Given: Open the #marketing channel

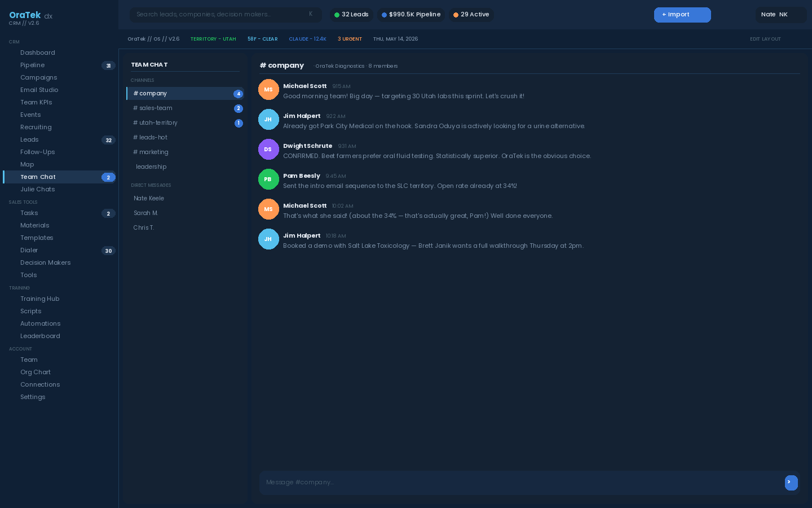Looking at the screenshot, I should [x=185, y=152].
